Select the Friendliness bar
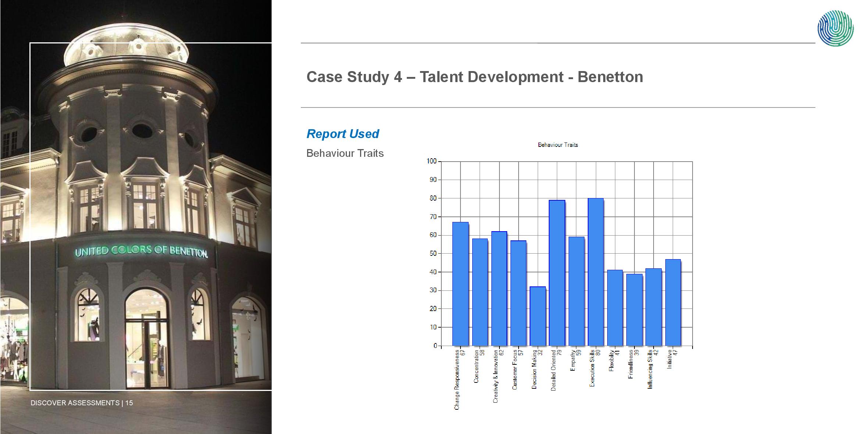The width and height of the screenshot is (868, 434). pos(634,310)
